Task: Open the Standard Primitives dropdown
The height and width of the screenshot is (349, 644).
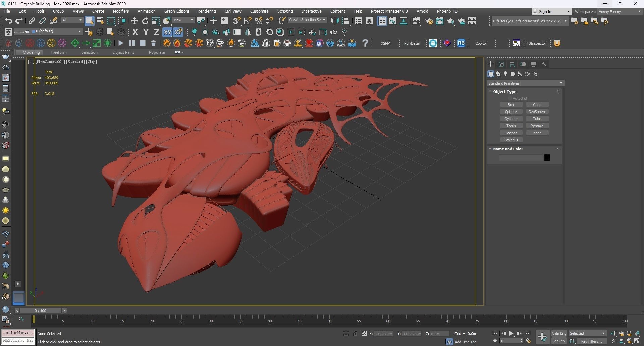Action: coord(525,83)
